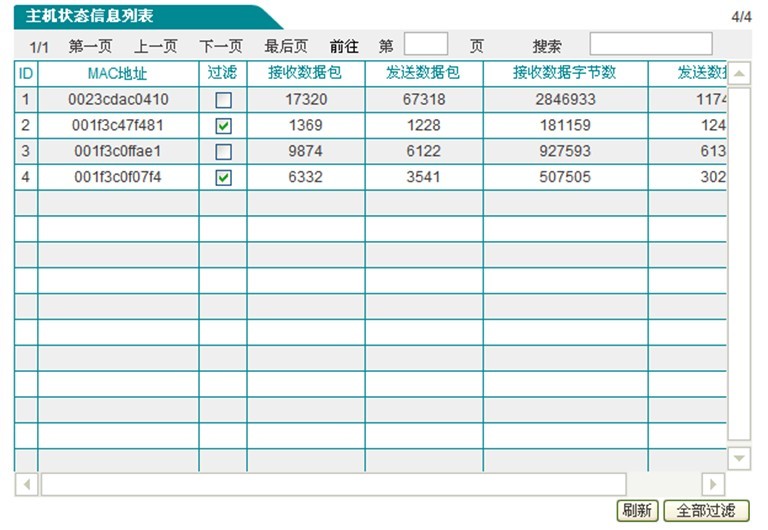768x530 pixels.
Task: Click the horizontal scrollbar left arrow
Action: pyautogui.click(x=27, y=484)
